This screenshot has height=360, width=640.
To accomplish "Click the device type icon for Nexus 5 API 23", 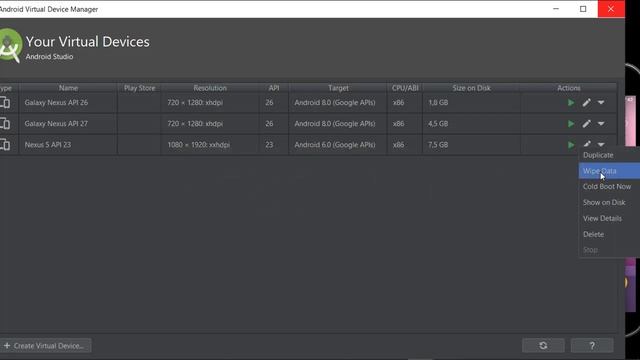I will [5, 144].
